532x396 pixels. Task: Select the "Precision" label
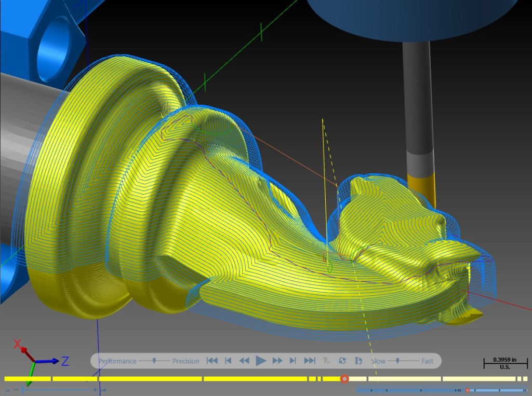pyautogui.click(x=185, y=361)
